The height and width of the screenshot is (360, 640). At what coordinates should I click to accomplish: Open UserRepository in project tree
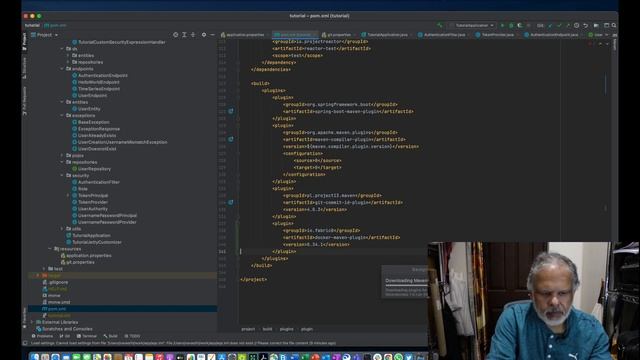click(x=94, y=169)
